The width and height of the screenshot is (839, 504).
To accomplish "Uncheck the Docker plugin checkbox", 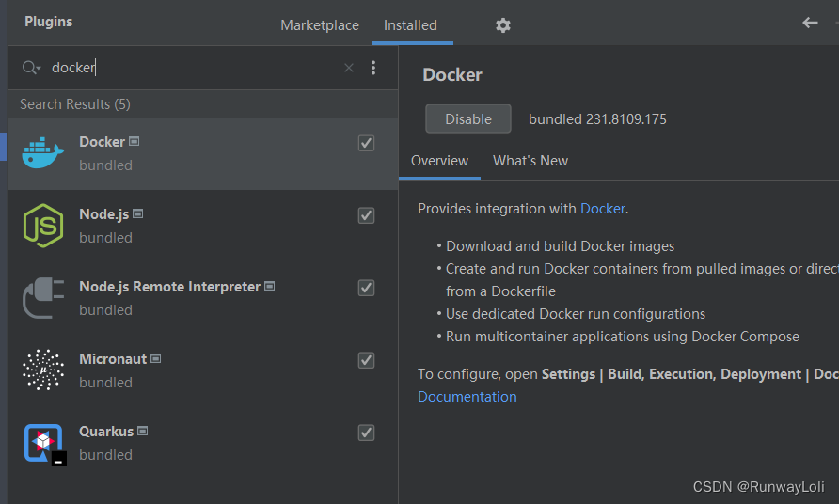I will click(x=367, y=143).
